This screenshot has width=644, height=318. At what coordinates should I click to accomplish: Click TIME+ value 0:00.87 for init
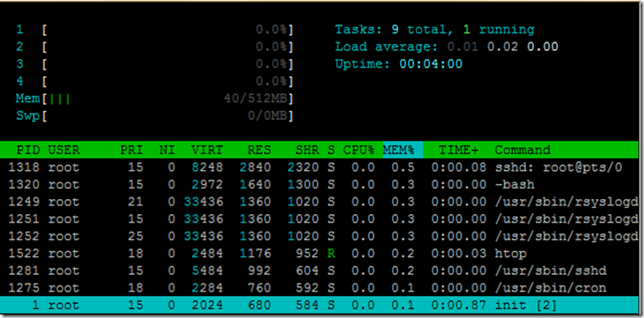tap(459, 306)
